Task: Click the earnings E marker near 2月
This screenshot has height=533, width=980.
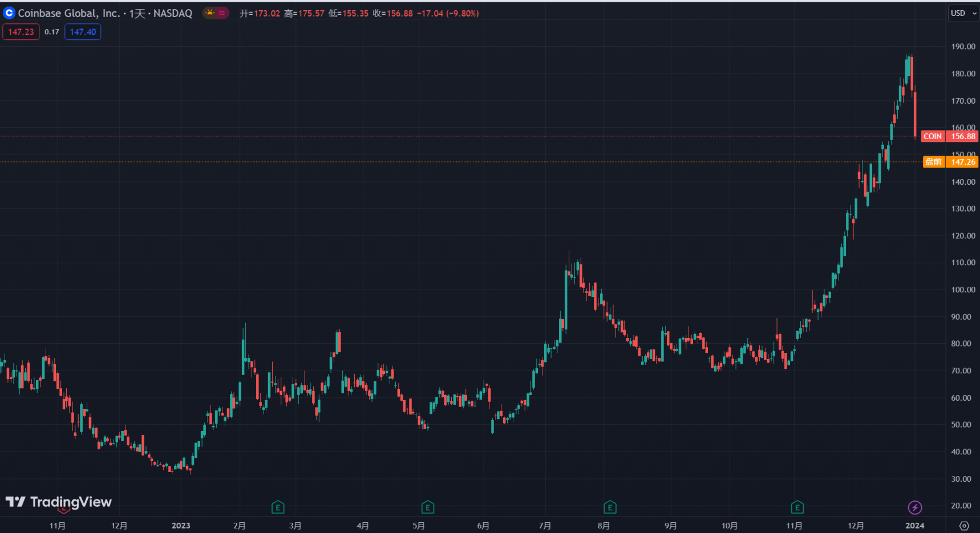Action: point(278,507)
